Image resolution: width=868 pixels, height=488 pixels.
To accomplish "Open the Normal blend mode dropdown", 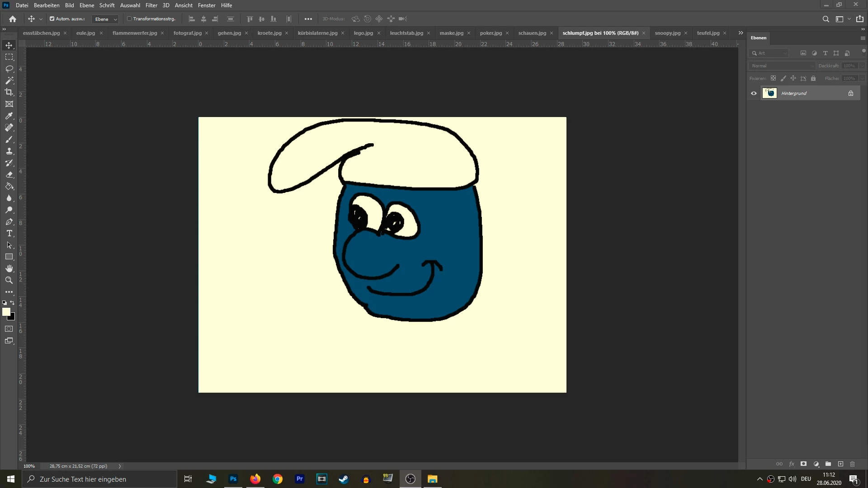I will pyautogui.click(x=782, y=66).
